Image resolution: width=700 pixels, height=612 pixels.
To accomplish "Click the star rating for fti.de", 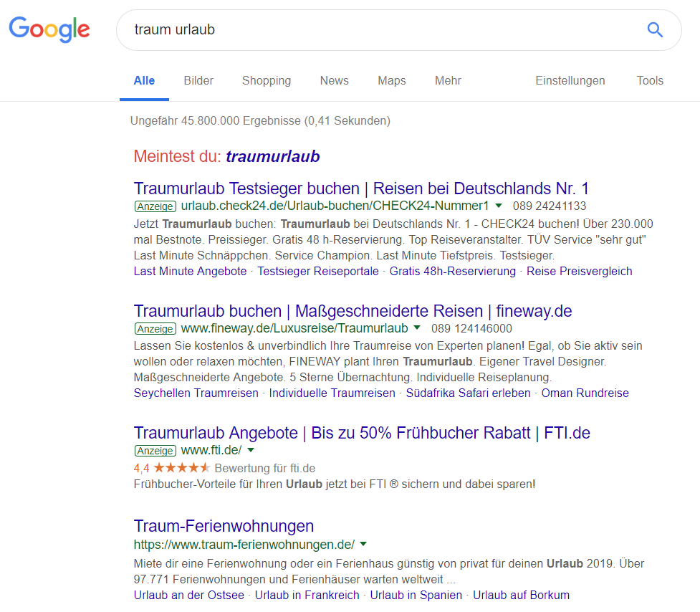I will 181,468.
